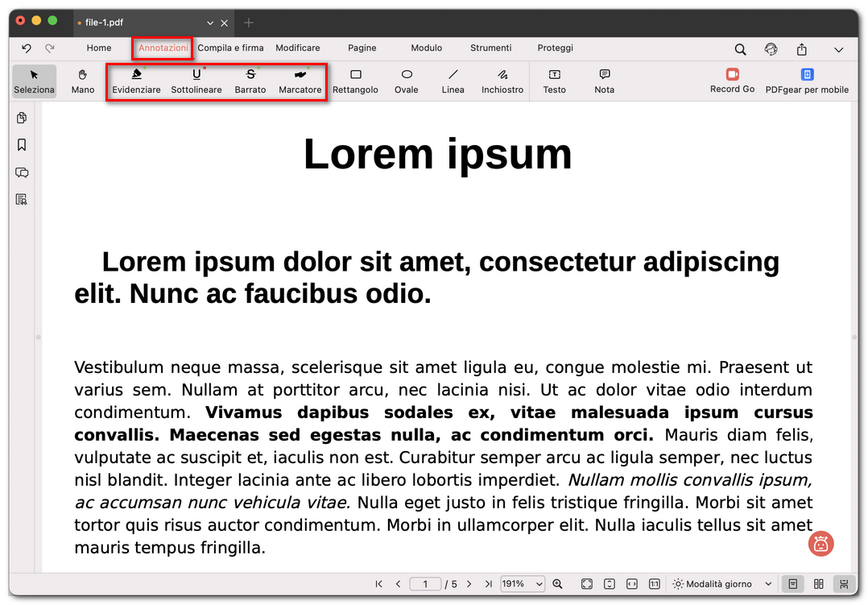Pick the Marcatore marker tool

300,81
